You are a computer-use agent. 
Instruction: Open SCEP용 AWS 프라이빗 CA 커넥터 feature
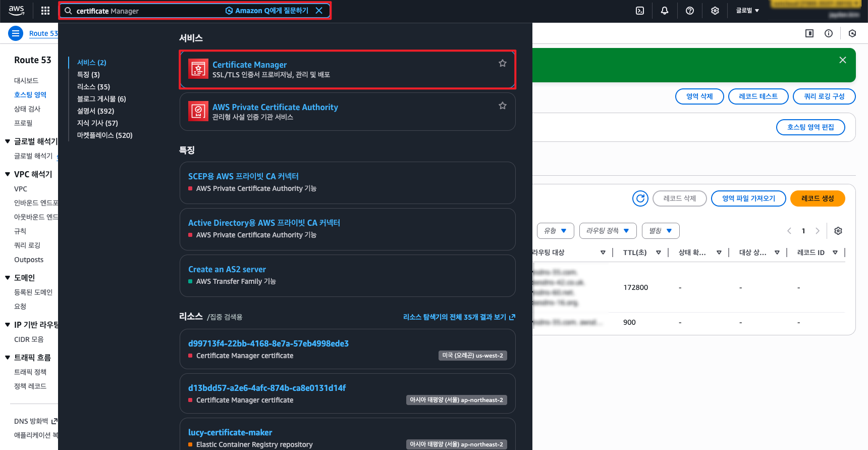pyautogui.click(x=243, y=176)
